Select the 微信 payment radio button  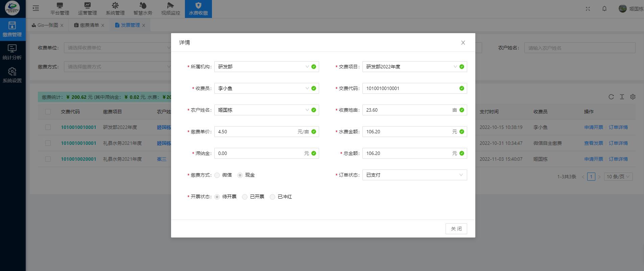pos(217,175)
